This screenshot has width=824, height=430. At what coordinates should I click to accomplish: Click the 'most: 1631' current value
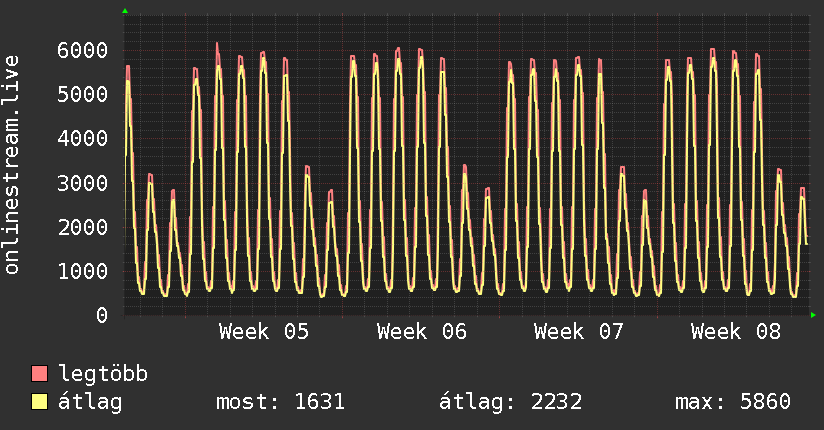click(280, 402)
